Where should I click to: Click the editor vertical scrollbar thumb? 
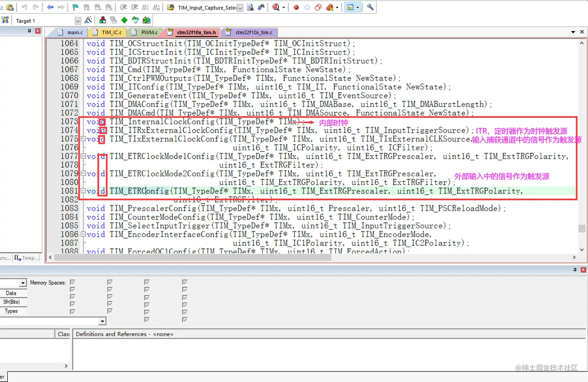pyautogui.click(x=582, y=228)
